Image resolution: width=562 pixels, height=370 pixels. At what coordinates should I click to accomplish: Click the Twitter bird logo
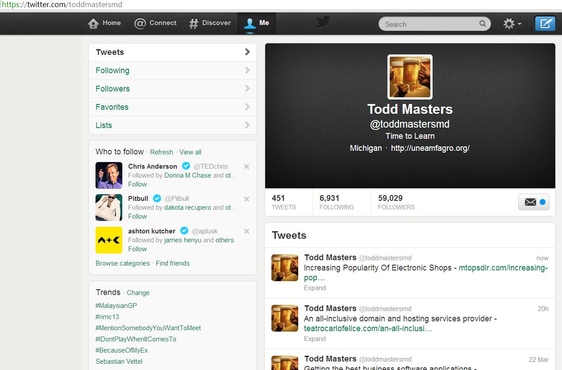323,22
